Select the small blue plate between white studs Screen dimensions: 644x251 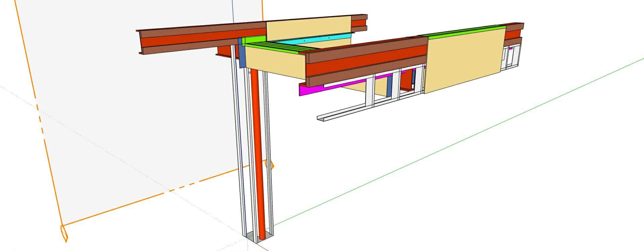(389, 87)
